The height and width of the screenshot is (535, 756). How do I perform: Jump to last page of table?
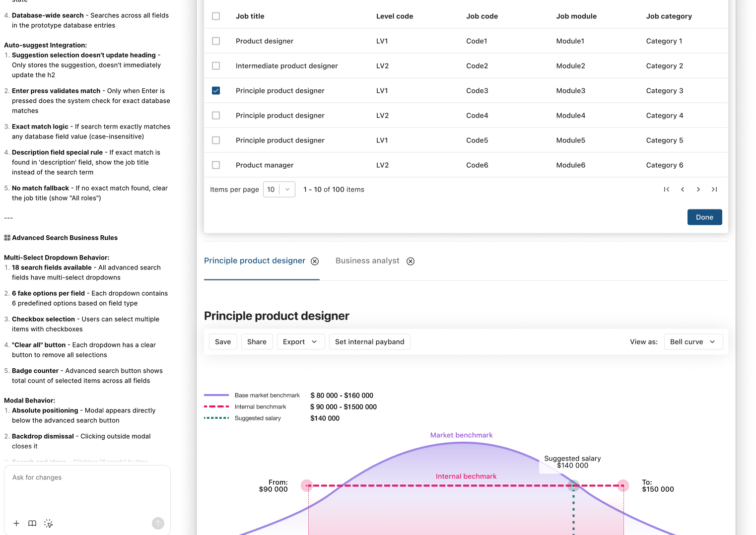pos(714,189)
